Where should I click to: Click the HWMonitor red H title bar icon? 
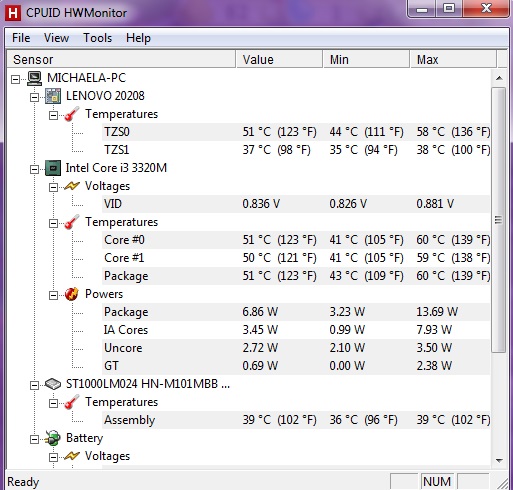[13, 13]
